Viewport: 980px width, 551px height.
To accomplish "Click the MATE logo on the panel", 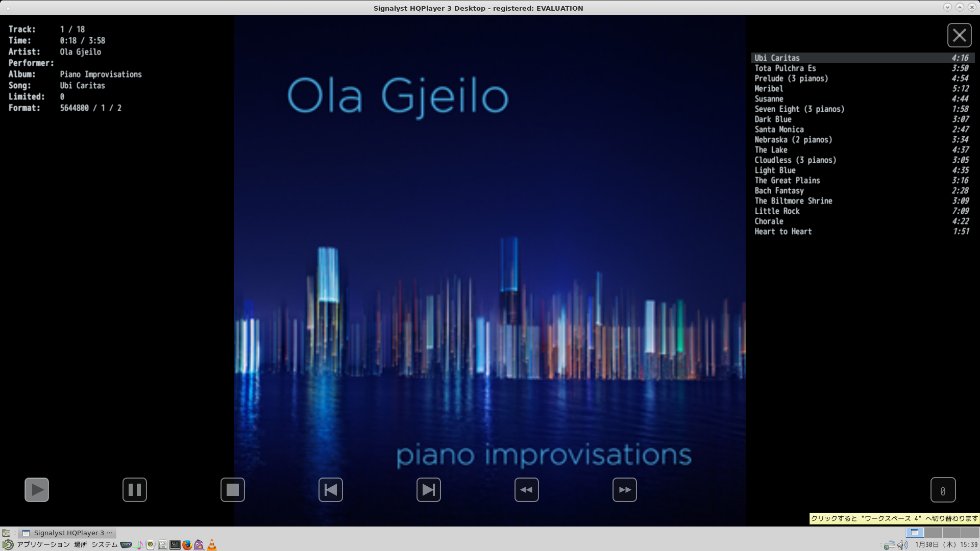I will pos(8,545).
